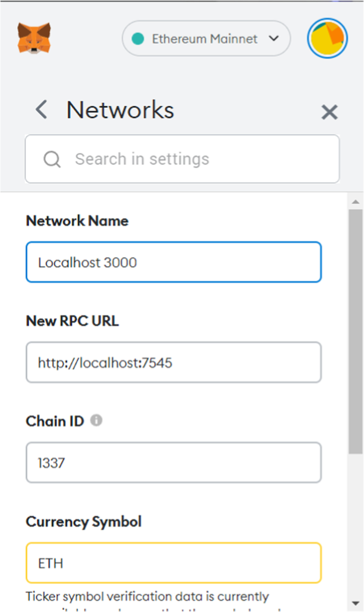Viewport: 364px width, 612px height.
Task: Click the ticker symbol verification warning text
Action: [148, 597]
